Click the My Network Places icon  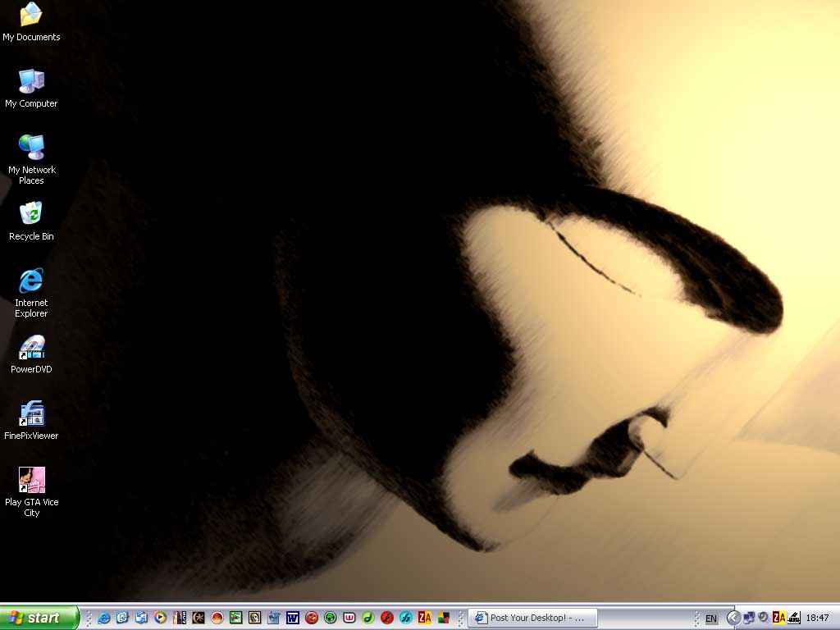(x=31, y=159)
